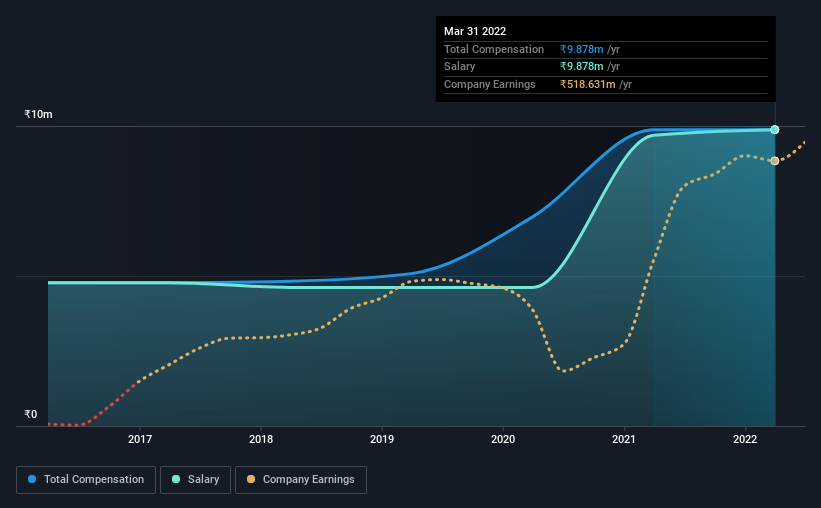
Task: Toggle the Total Compensation legend button
Action: [86, 480]
